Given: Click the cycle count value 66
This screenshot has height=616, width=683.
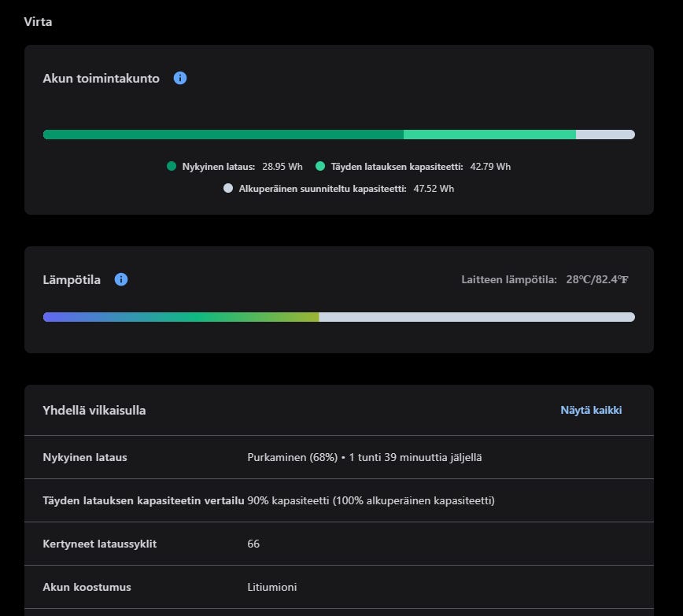Looking at the screenshot, I should [253, 544].
